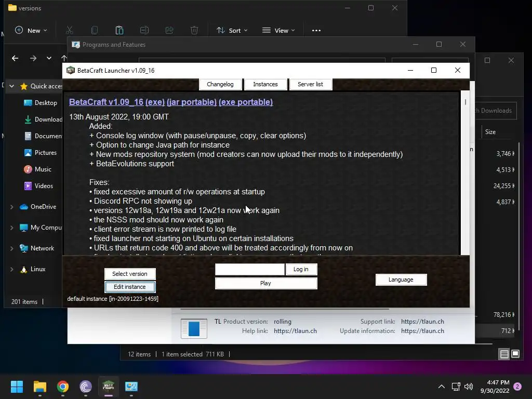The width and height of the screenshot is (532, 399).
Task: Open the Changelog tab in BetaCraft Launcher
Action: pyautogui.click(x=220, y=84)
